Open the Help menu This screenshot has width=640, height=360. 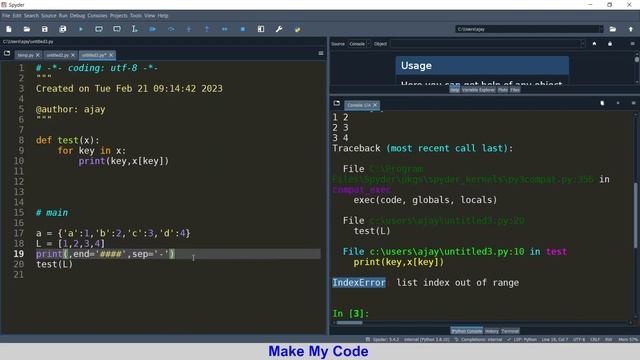[x=163, y=16]
